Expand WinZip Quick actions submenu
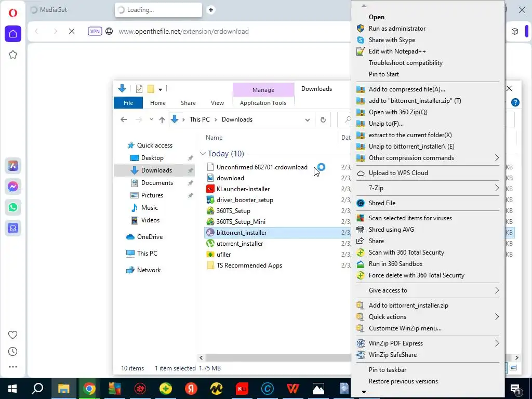The height and width of the screenshot is (399, 532). 428,317
